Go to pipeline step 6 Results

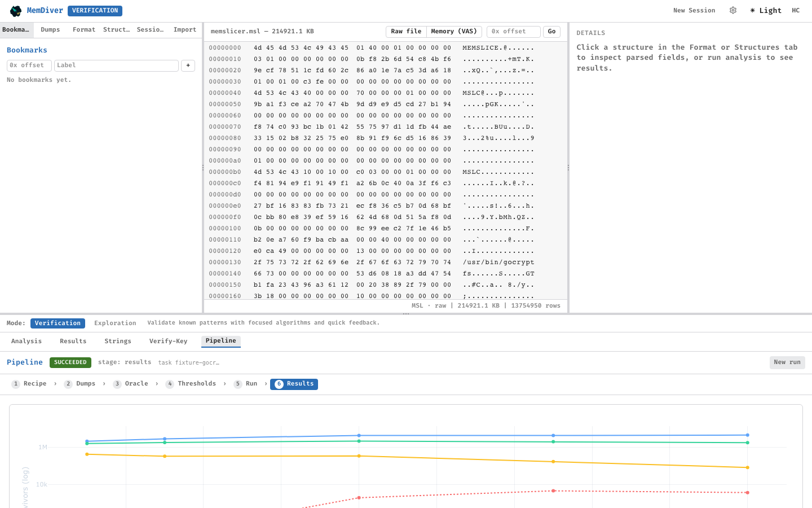coord(294,384)
